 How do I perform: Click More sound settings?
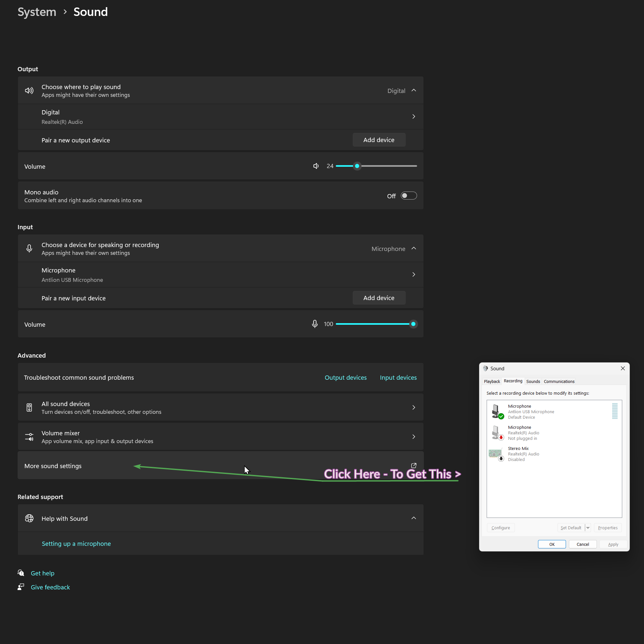point(221,466)
